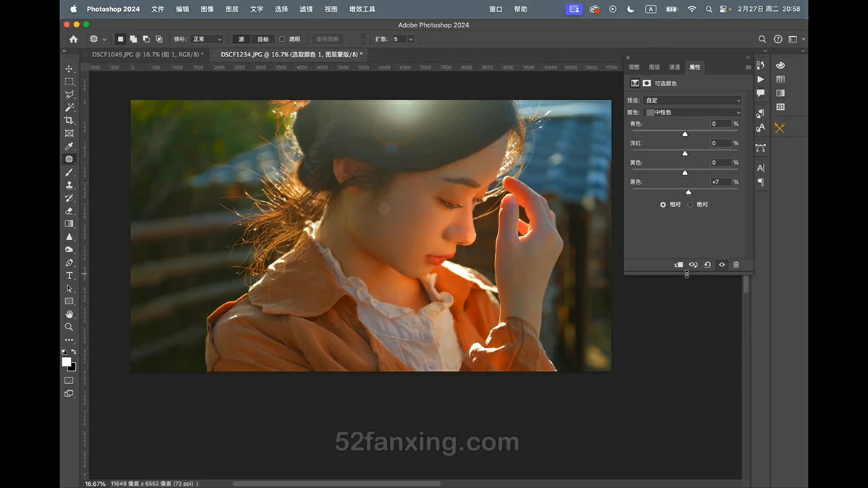Click the 黑色 slider handle
This screenshot has width=868, height=488.
(689, 192)
